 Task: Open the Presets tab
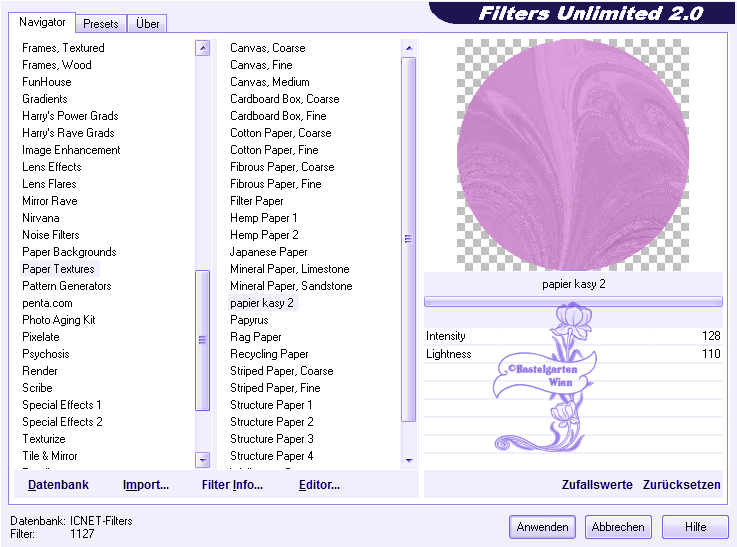(101, 23)
